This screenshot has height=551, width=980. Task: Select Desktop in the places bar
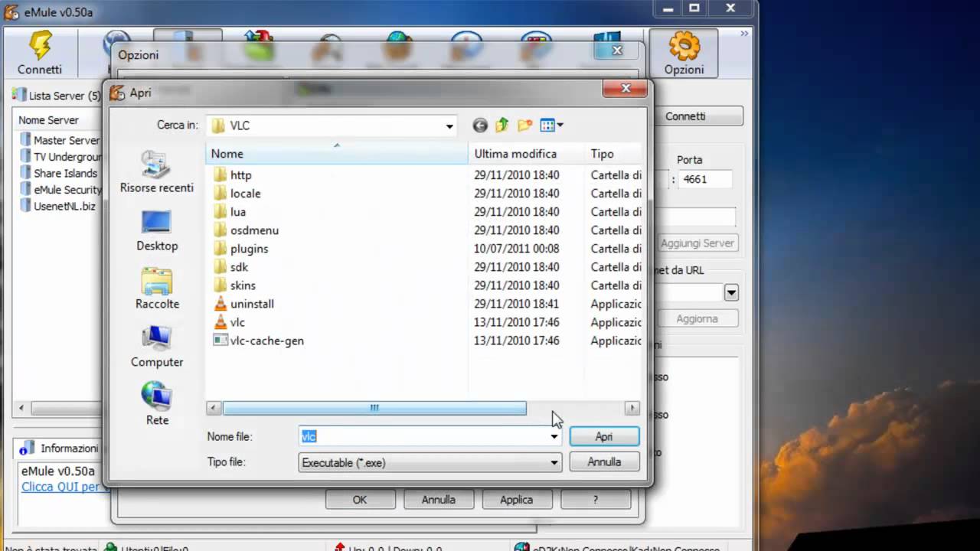coord(157,230)
